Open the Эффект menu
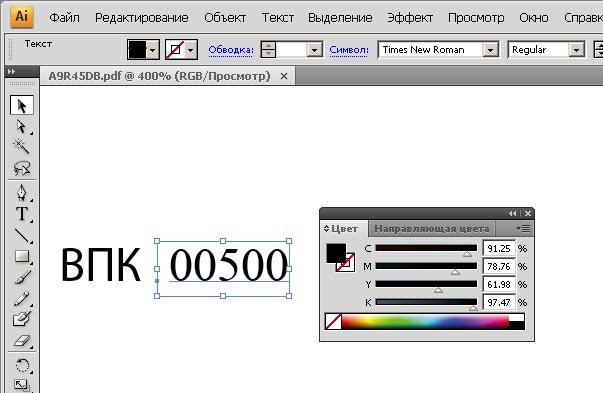The height and width of the screenshot is (393, 603). coord(410,18)
